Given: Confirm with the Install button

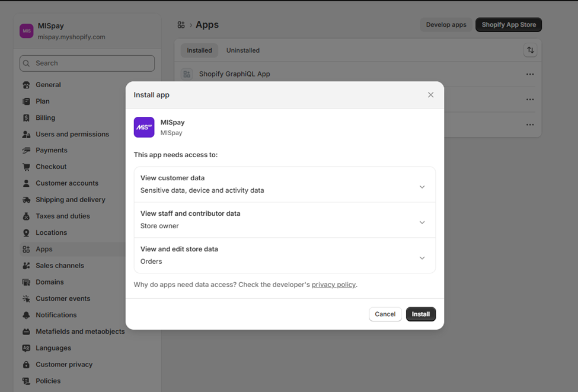Looking at the screenshot, I should click(420, 314).
